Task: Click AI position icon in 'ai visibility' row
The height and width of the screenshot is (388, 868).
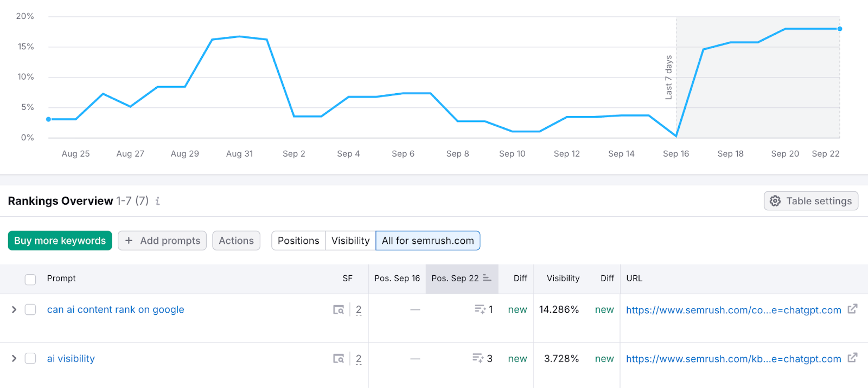Action: [478, 358]
